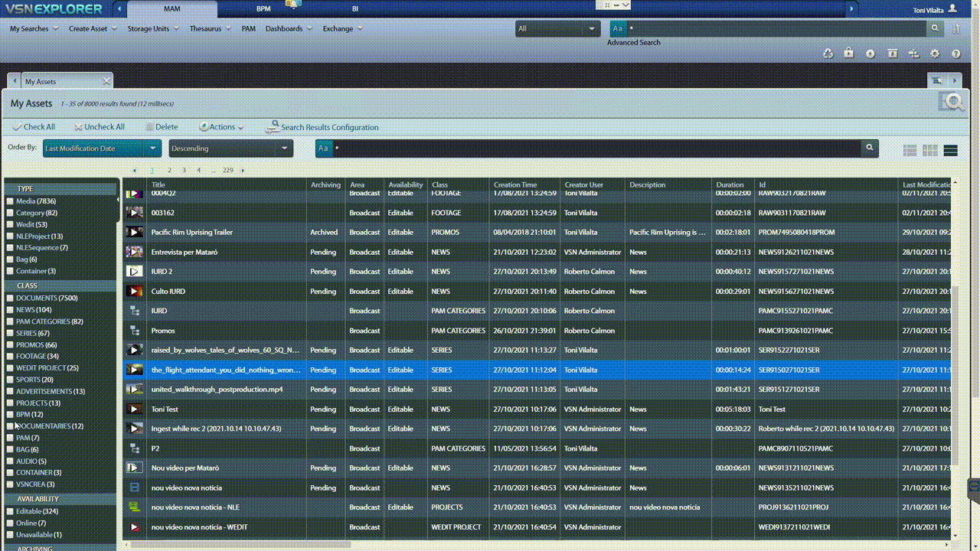
Task: Tick the NEWS (104) class checkbox
Action: click(x=10, y=310)
